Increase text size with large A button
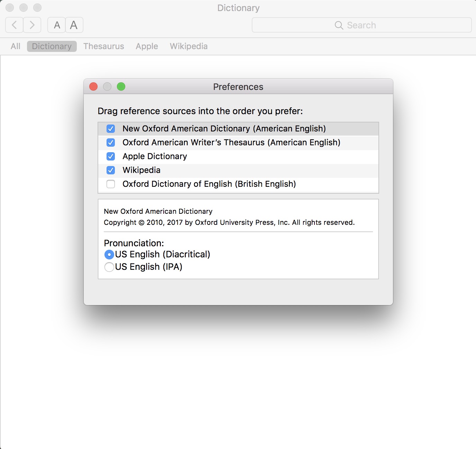The width and height of the screenshot is (476, 449). (x=74, y=25)
